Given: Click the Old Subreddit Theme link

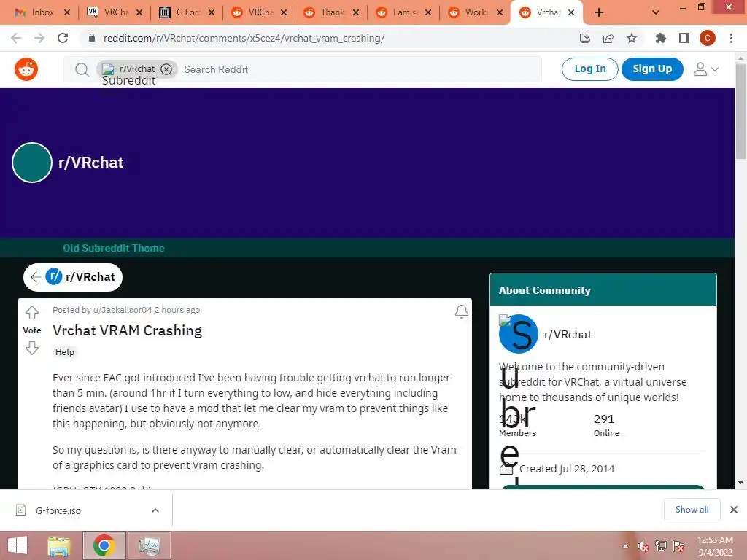Looking at the screenshot, I should point(113,248).
